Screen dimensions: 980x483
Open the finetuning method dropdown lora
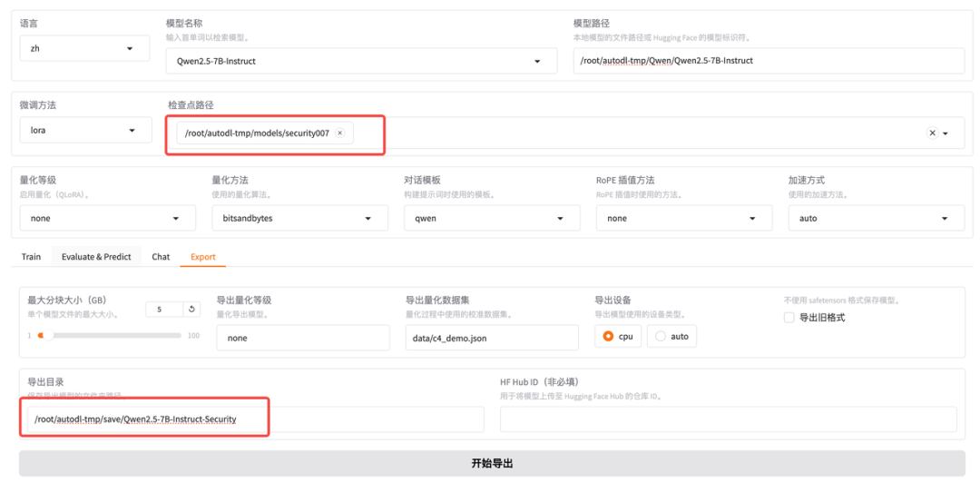pos(85,130)
